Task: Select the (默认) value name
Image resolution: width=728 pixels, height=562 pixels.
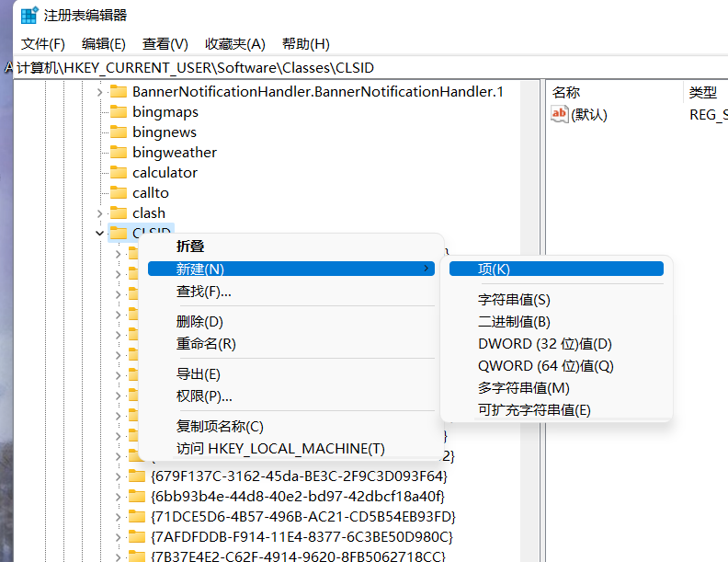Action: pos(588,115)
